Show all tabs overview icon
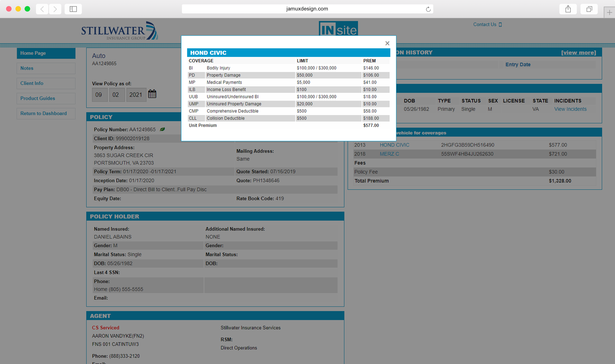The height and width of the screenshot is (364, 615). 589,9
